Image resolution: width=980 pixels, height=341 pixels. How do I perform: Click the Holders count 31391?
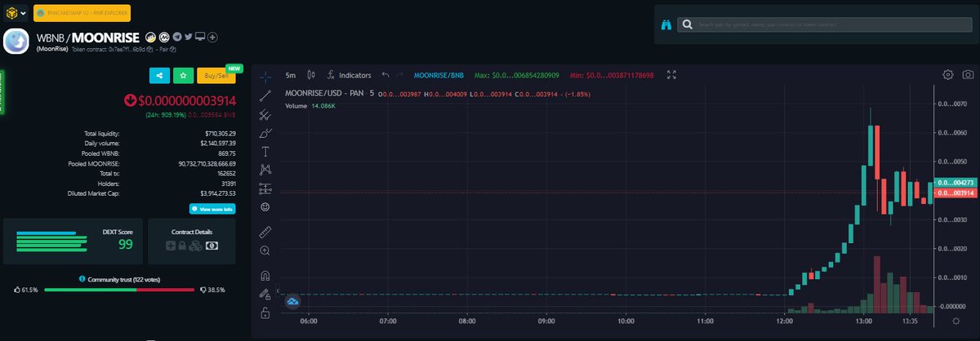pos(226,184)
